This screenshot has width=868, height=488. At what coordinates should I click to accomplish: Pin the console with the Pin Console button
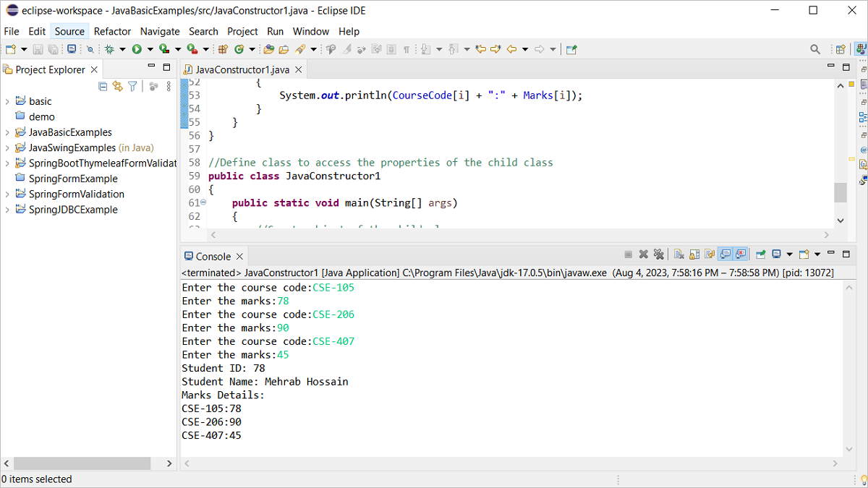pos(761,254)
